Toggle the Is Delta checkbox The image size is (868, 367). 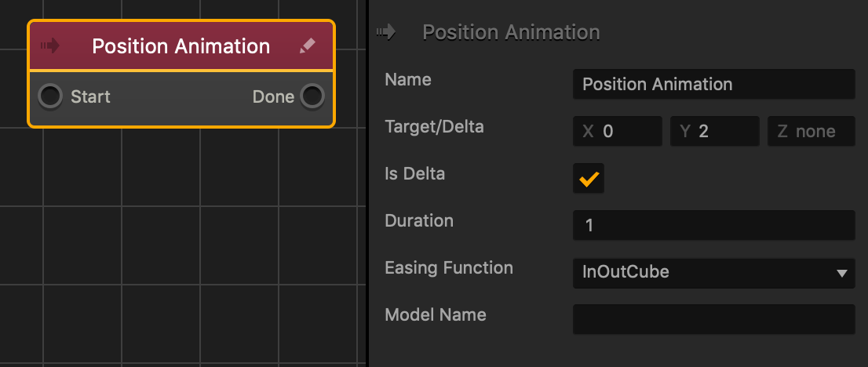(x=589, y=179)
